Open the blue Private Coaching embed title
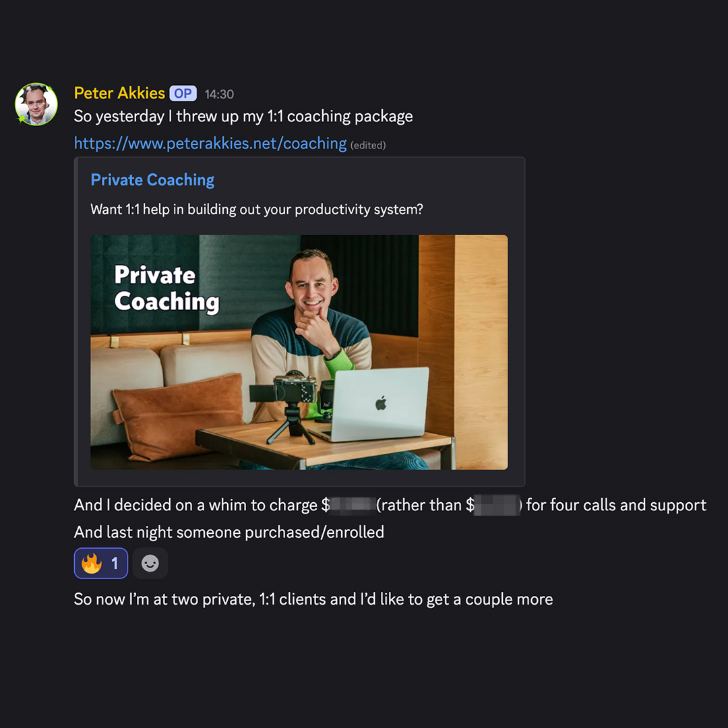Screen dimensions: 728x728 [152, 180]
